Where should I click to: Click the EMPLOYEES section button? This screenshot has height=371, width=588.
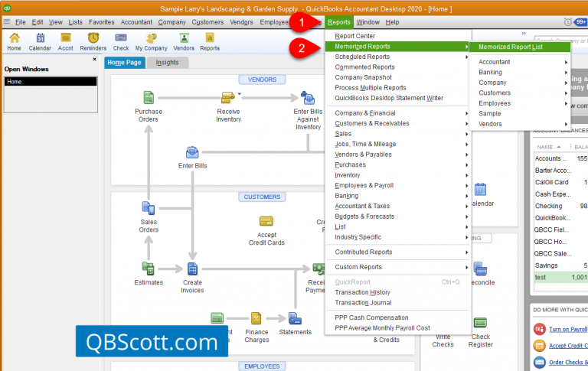click(262, 366)
